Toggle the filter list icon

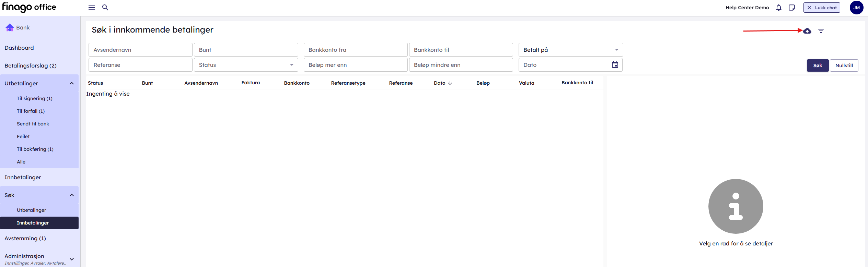point(821,31)
